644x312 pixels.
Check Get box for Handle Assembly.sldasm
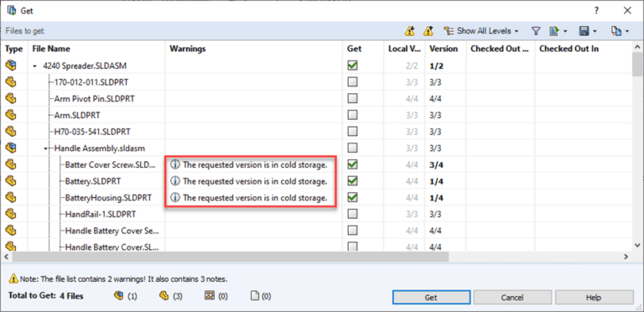pyautogui.click(x=352, y=148)
